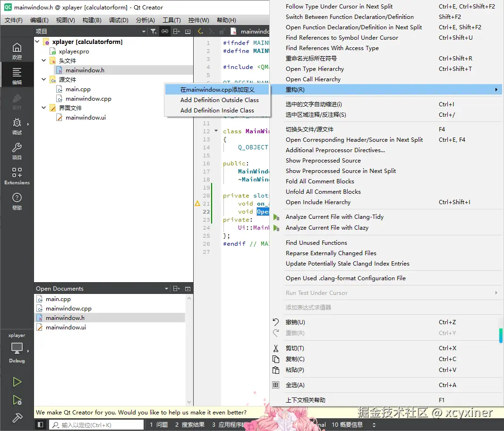Viewport: 504px width, 431px height.
Task: Select Open Include Hierarchy
Action: point(386,202)
